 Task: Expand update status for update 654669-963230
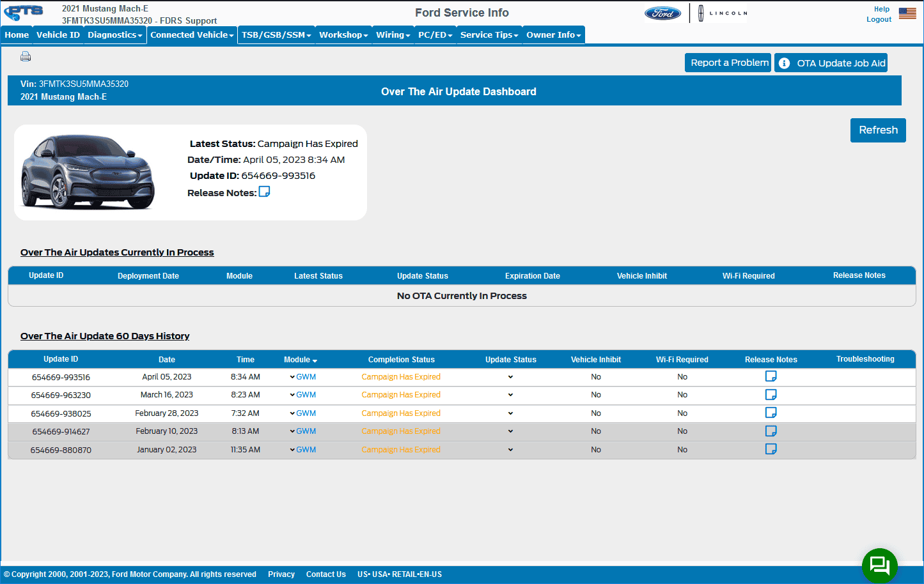(510, 395)
